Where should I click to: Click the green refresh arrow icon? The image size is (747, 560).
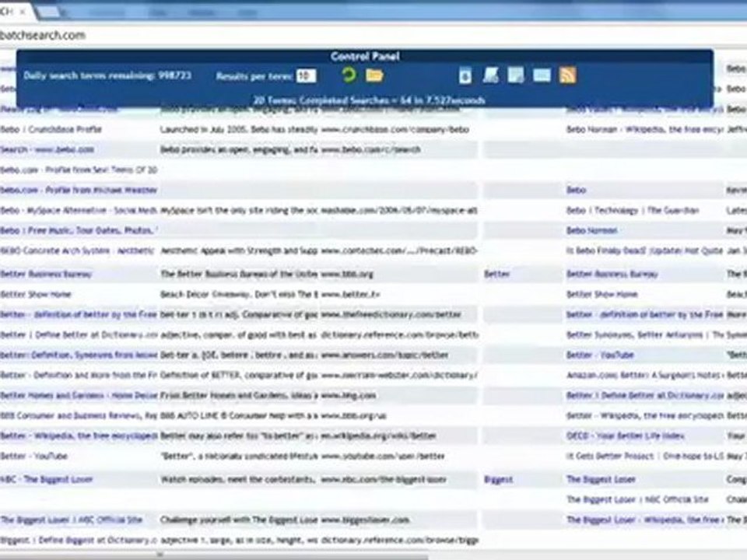coord(349,75)
